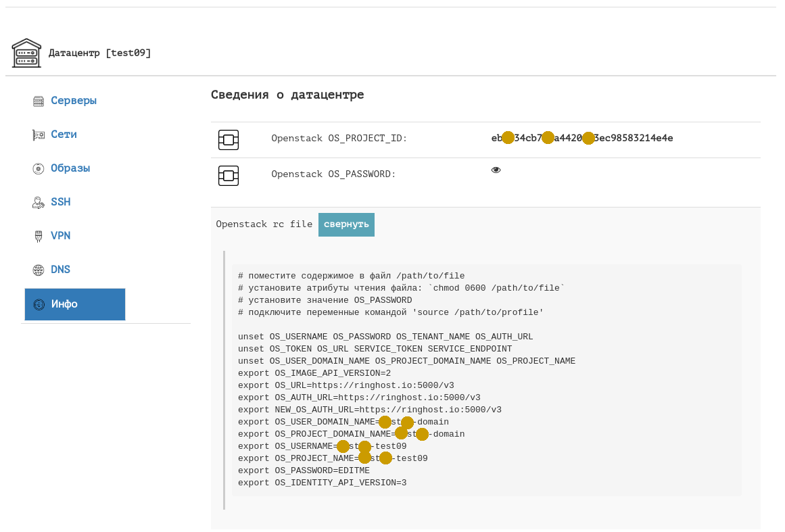This screenshot has height=532, width=785.
Task: Open the Образы images page
Action: [x=70, y=168]
